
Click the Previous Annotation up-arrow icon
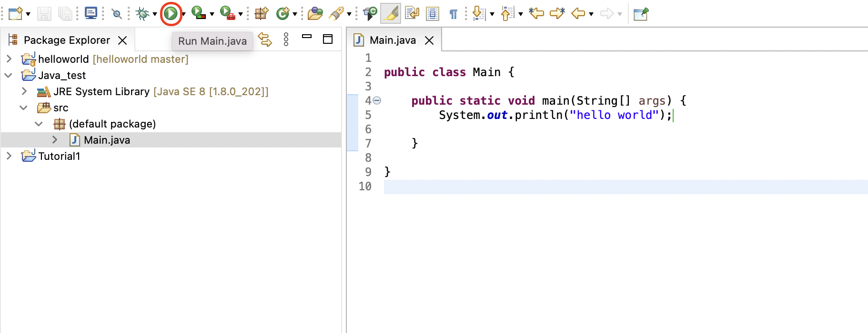click(x=507, y=13)
